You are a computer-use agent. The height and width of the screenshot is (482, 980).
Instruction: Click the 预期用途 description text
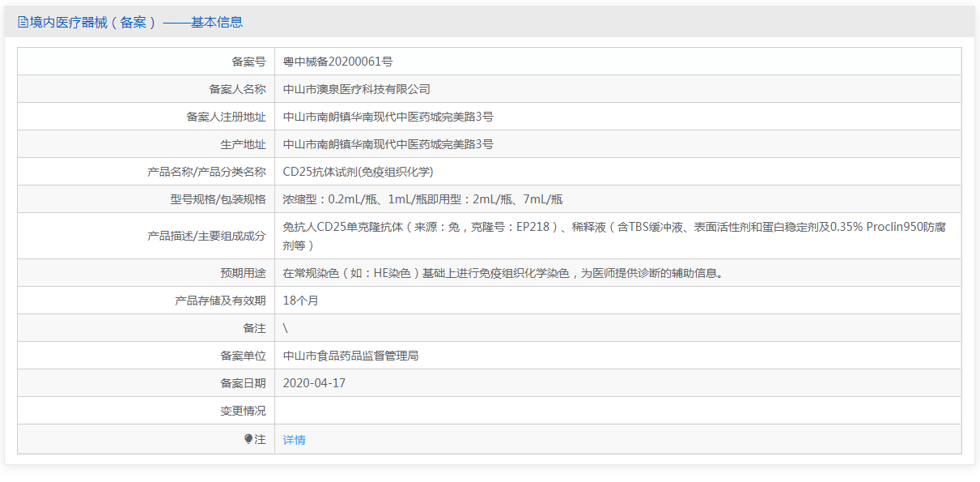pos(503,273)
